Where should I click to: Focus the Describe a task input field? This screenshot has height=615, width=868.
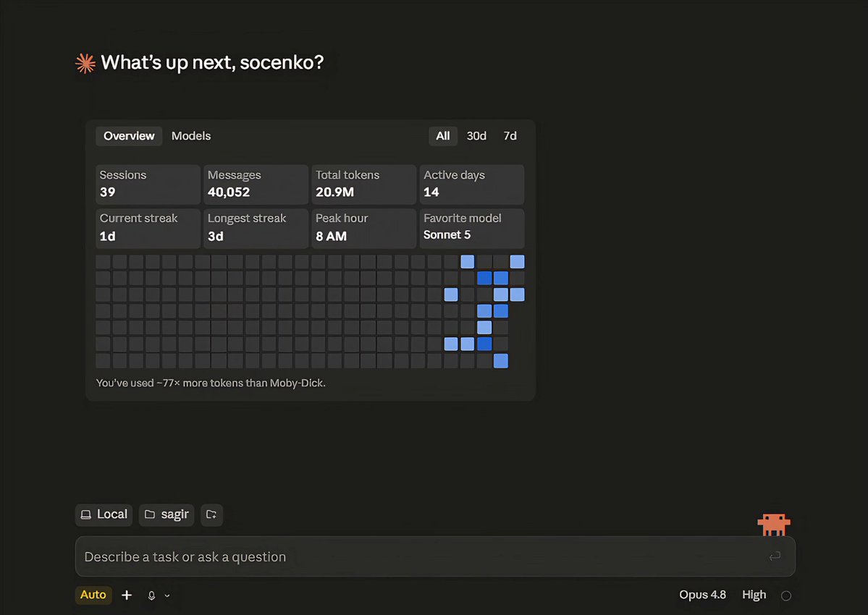[435, 556]
